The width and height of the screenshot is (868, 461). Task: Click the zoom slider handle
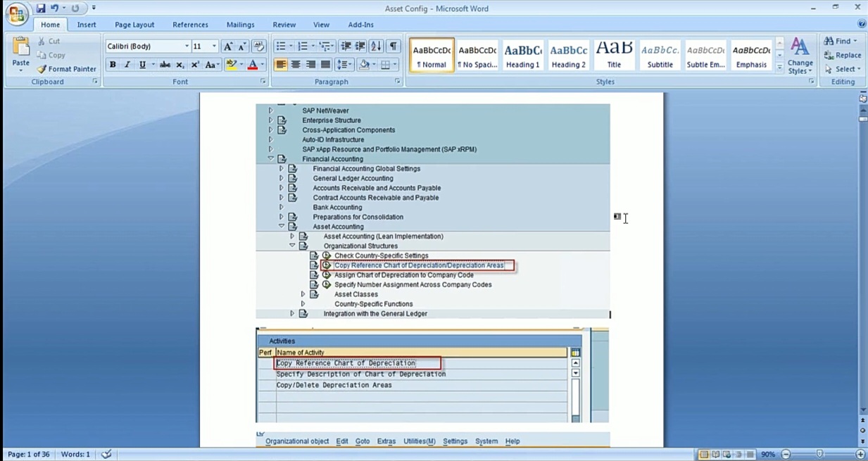point(819,455)
